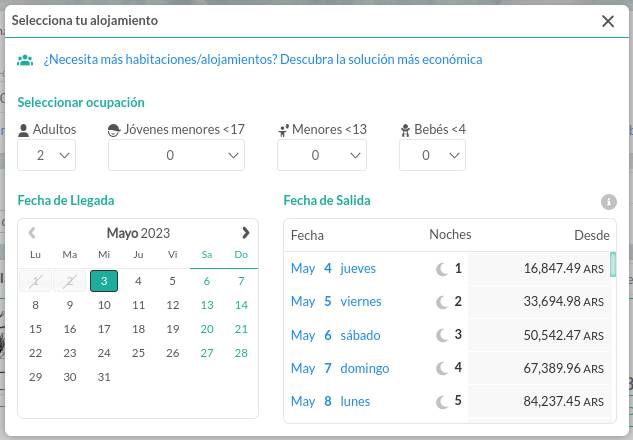The width and height of the screenshot is (633, 440).
Task: Open the Bebés <4 dropdown
Action: pos(432,155)
